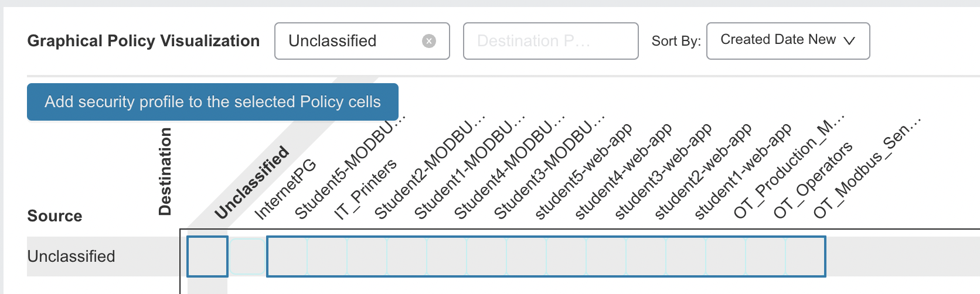The height and width of the screenshot is (294, 980).
Task: Click Add security profile to selected cells
Action: (x=213, y=102)
